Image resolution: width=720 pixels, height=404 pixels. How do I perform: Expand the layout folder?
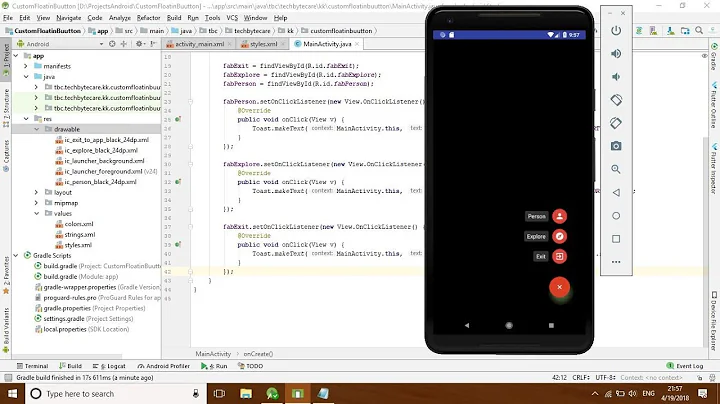point(36,192)
